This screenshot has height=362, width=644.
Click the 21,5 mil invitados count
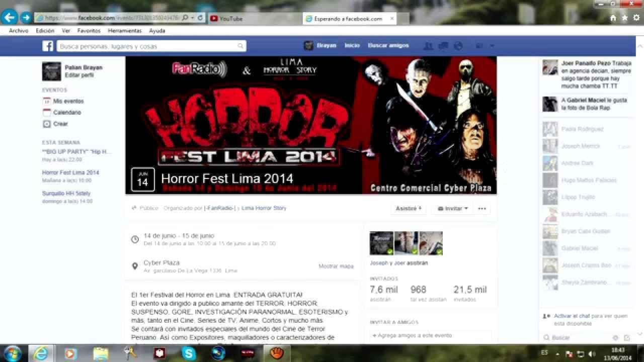[470, 293]
